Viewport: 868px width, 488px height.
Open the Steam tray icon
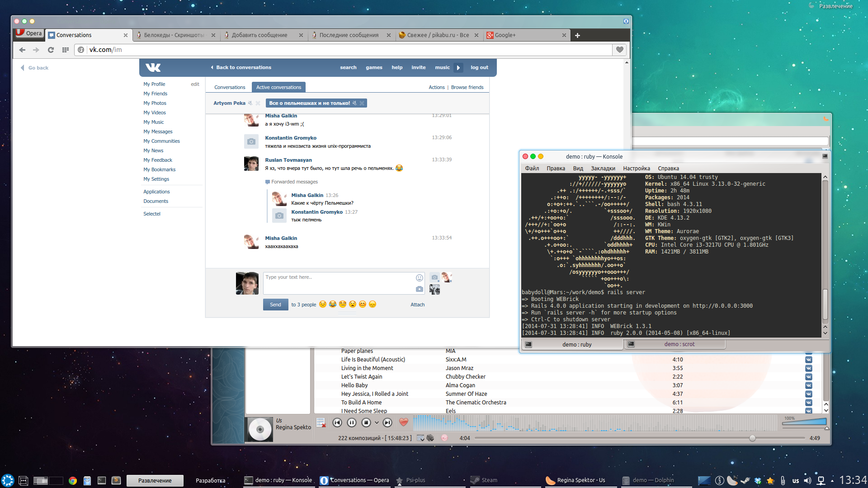[745, 480]
